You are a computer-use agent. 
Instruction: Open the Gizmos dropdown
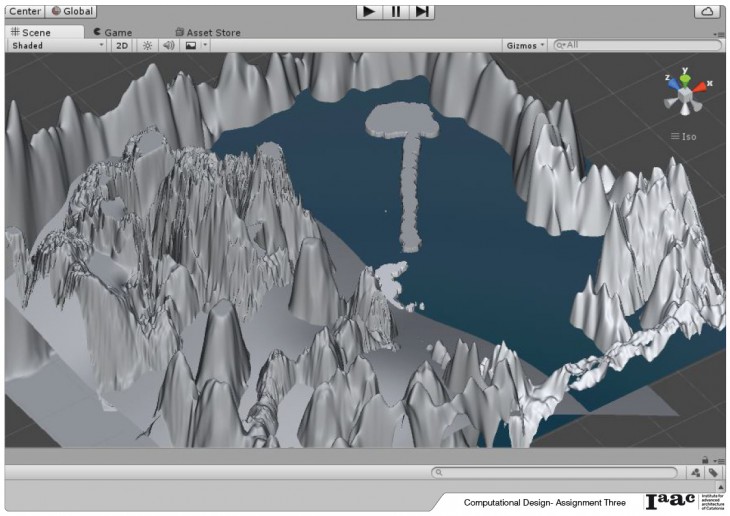pyautogui.click(x=526, y=45)
